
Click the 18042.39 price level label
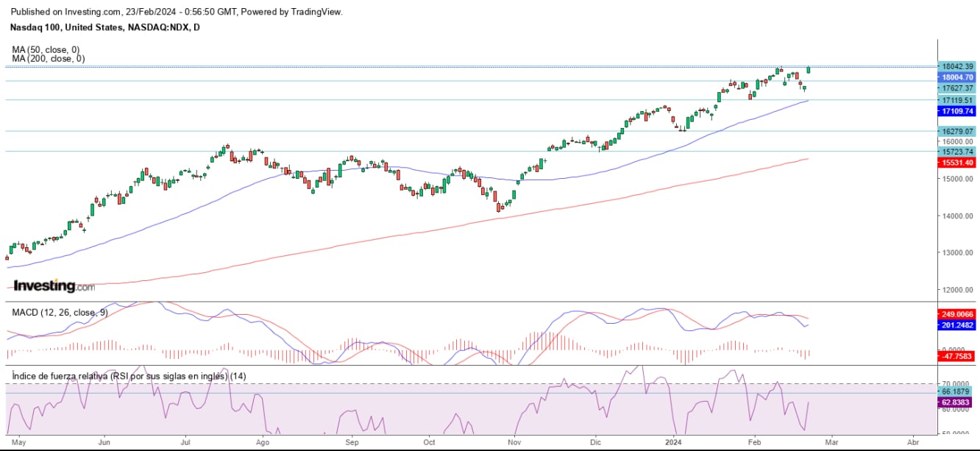(956, 66)
